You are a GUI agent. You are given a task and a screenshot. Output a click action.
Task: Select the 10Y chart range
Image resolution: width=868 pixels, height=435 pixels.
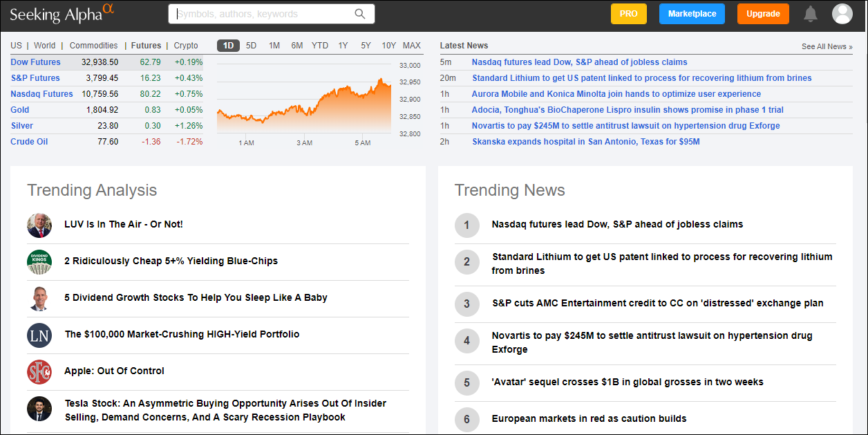[x=389, y=46]
